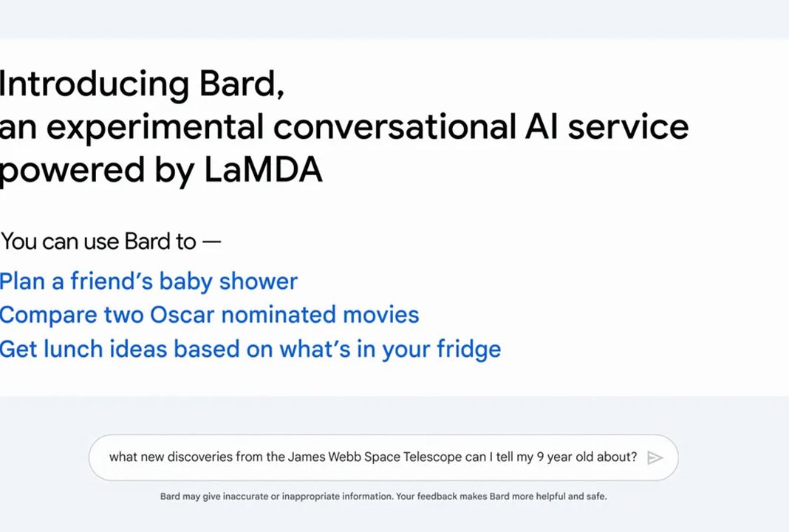Open "Compare two Oscar nominated movies" suggestion
789x532 pixels.
tap(209, 315)
